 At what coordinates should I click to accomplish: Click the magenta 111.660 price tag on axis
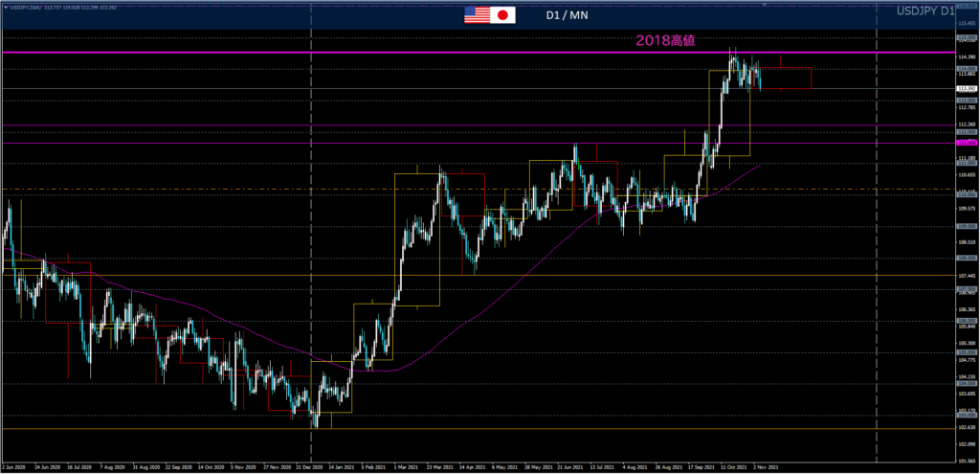coord(966,142)
